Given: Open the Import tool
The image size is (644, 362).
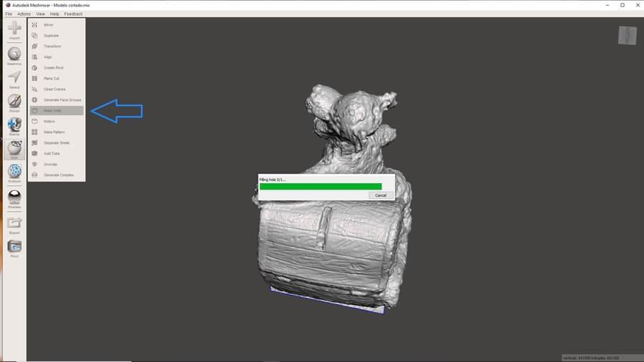Looking at the screenshot, I should [x=14, y=30].
